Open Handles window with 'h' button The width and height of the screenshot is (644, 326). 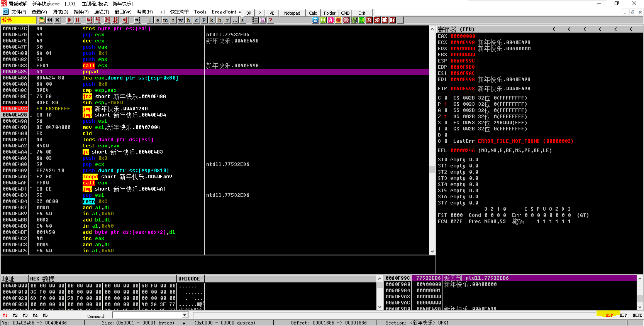(188, 20)
